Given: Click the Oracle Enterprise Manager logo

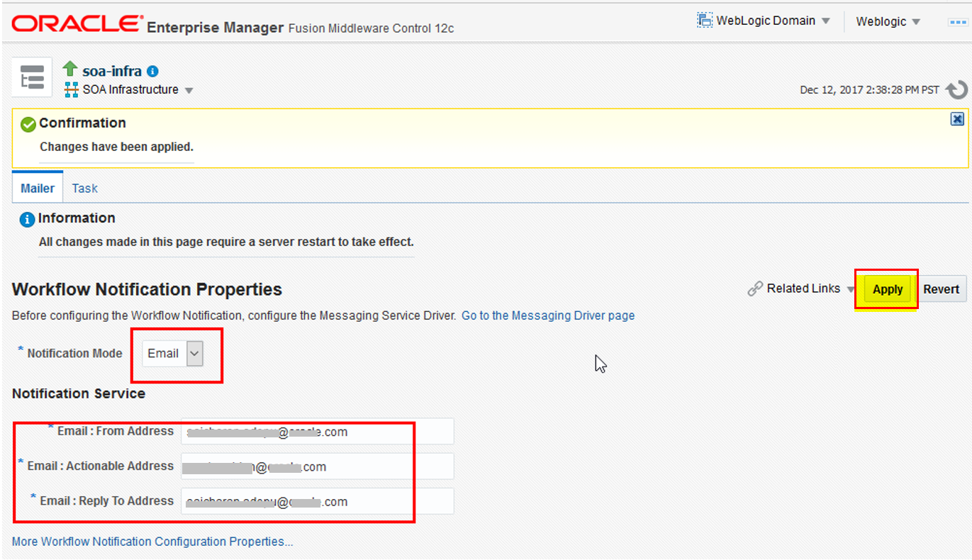Looking at the screenshot, I should (x=77, y=23).
